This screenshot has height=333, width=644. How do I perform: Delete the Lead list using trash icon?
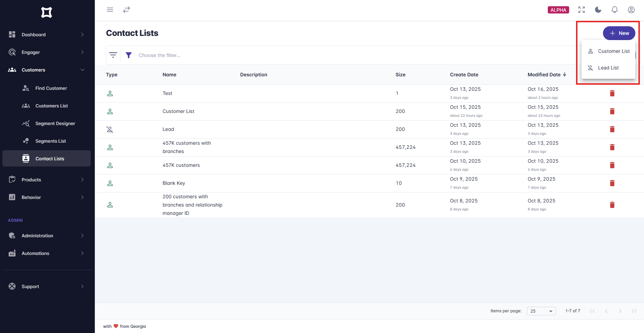(x=612, y=129)
